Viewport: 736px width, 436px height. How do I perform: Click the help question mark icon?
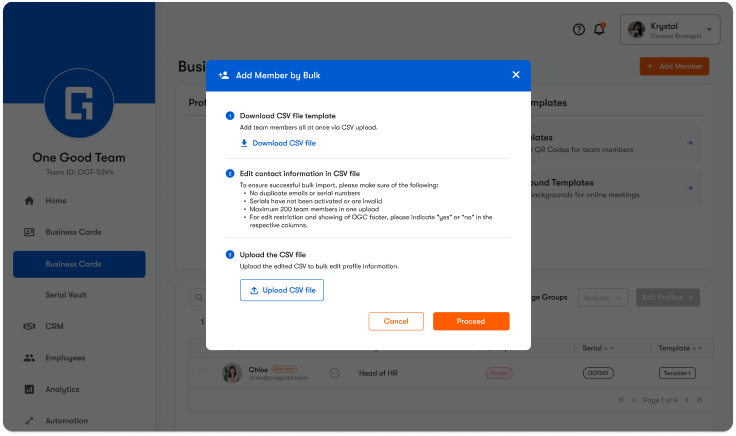pyautogui.click(x=578, y=30)
